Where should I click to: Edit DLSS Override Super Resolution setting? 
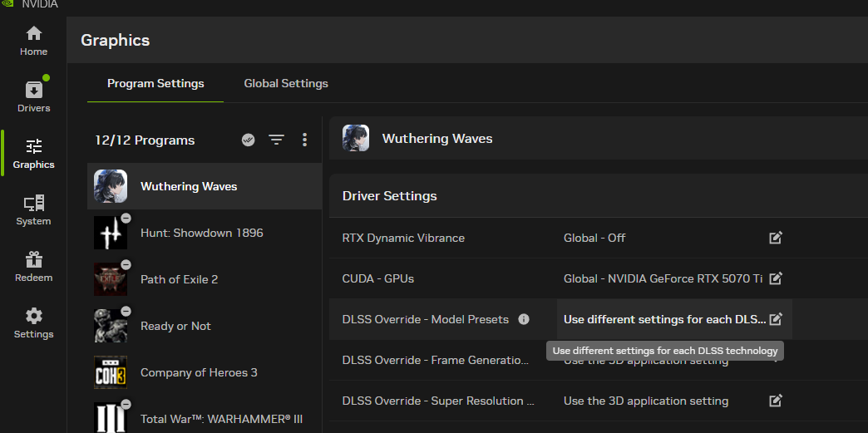point(776,401)
